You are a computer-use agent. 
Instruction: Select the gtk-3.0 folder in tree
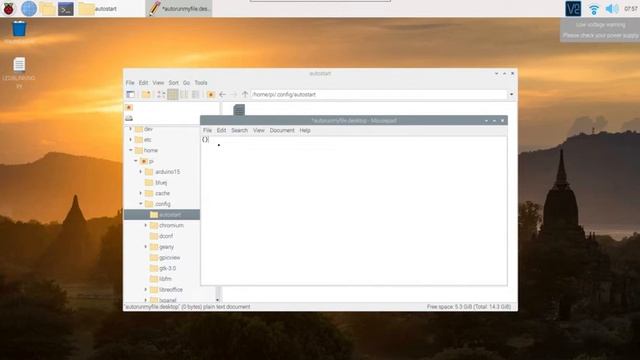click(163, 268)
